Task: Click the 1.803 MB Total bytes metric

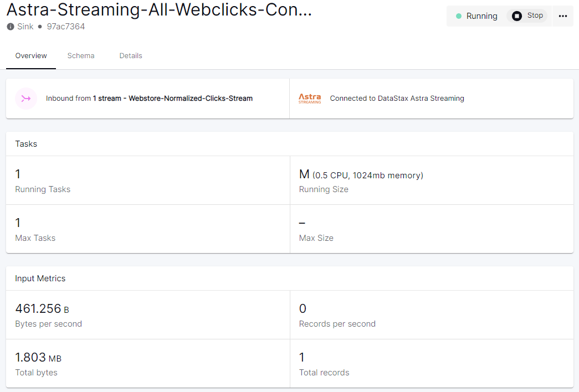Action: [31, 358]
